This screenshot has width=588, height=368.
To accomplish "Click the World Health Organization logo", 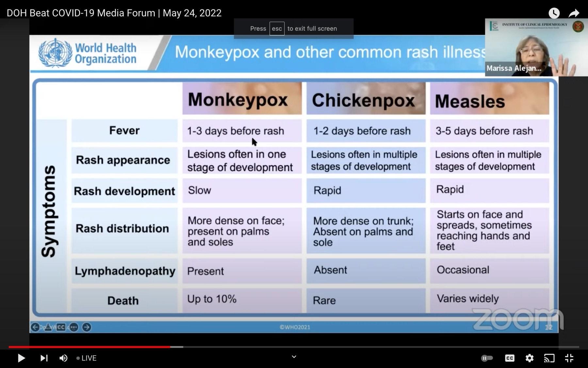I will [x=88, y=53].
